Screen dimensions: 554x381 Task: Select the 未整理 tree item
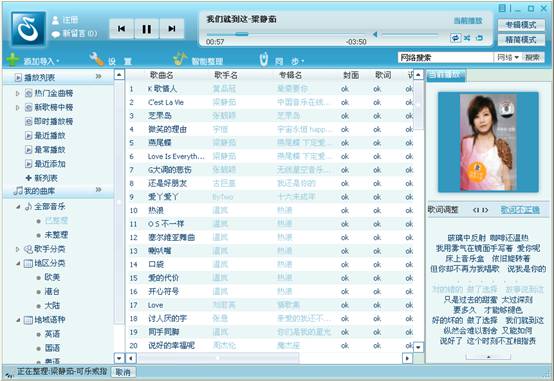(x=56, y=235)
